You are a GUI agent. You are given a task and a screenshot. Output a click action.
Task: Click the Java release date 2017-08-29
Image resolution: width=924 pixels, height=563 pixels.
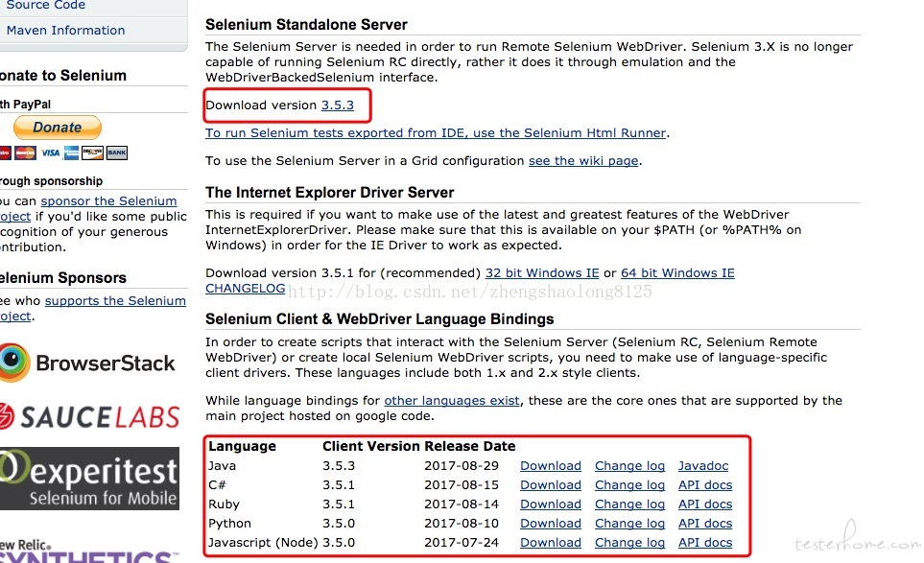(x=462, y=465)
